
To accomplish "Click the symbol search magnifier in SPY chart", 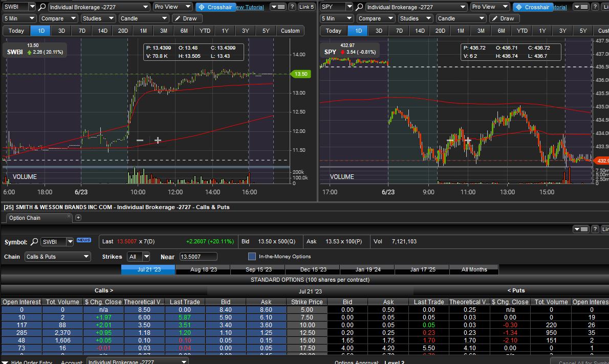I will click(x=360, y=7).
